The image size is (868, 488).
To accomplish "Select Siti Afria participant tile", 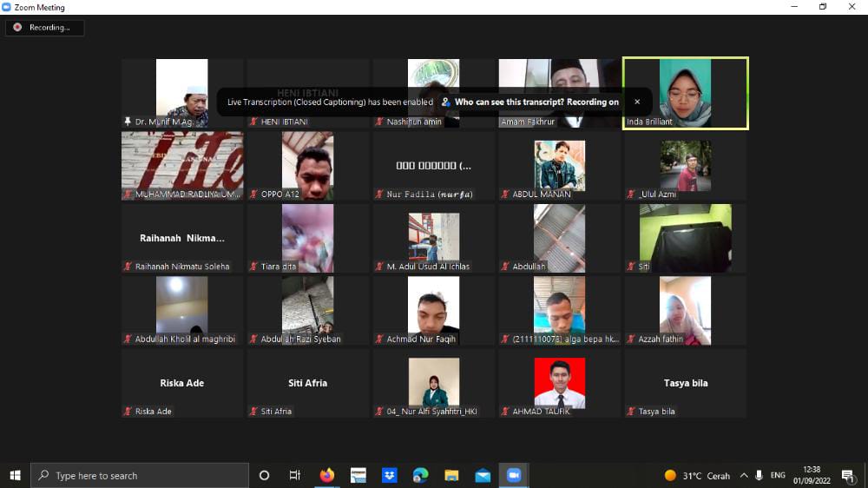I will [308, 383].
